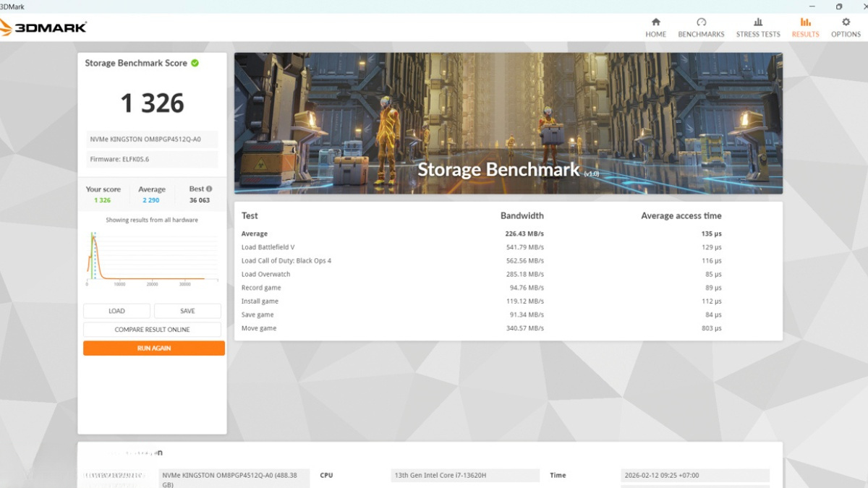Click the orange RUN AGAIN button

point(154,348)
